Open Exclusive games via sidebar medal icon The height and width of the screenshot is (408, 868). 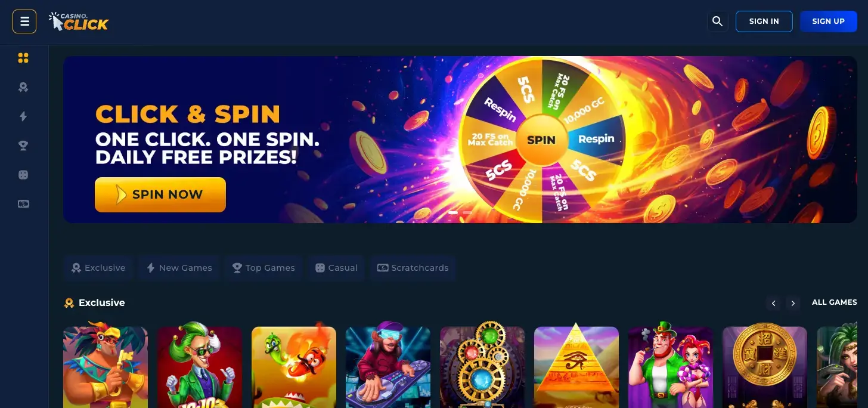click(x=23, y=87)
